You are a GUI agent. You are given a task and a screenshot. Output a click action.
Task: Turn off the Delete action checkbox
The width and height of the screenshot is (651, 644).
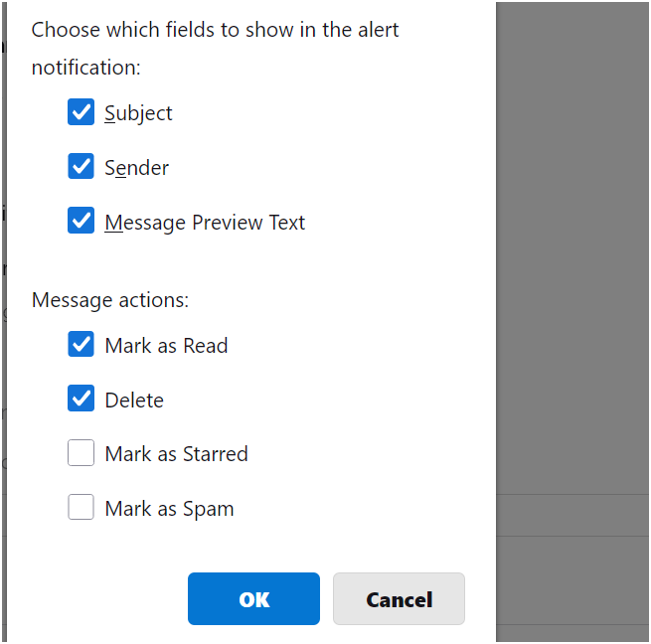(x=81, y=400)
